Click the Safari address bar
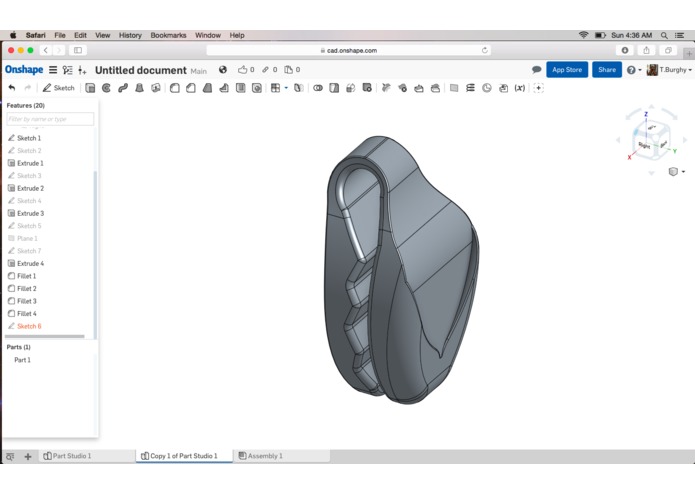The width and height of the screenshot is (695, 494). point(348,50)
